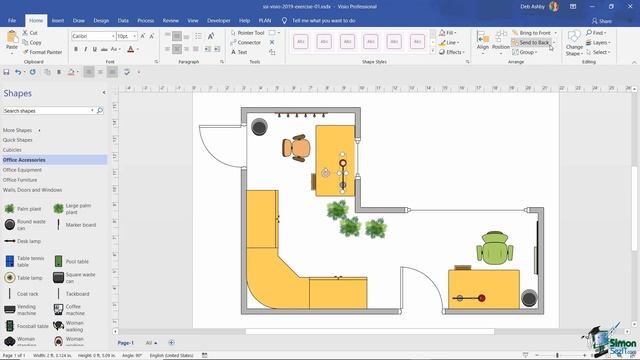Select the Palm plant stencil shape
The width and height of the screenshot is (640, 360).
point(23,209)
